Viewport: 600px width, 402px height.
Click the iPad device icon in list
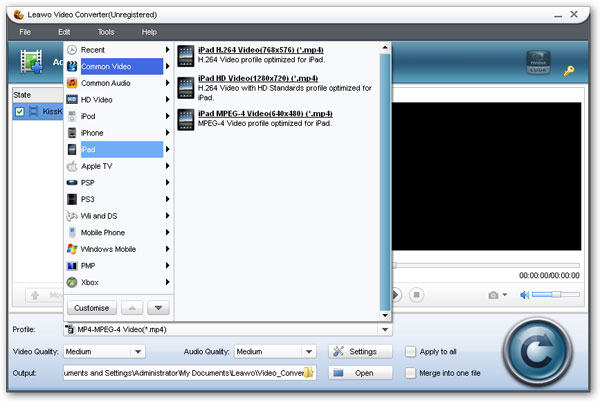72,150
